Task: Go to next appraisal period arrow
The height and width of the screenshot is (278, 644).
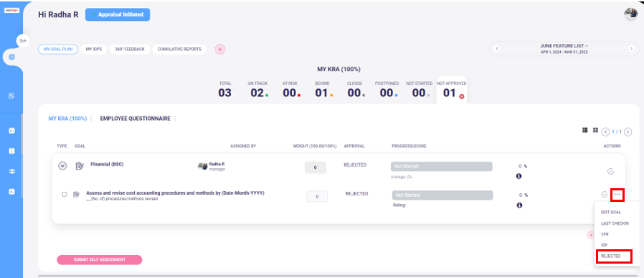Action: point(631,49)
